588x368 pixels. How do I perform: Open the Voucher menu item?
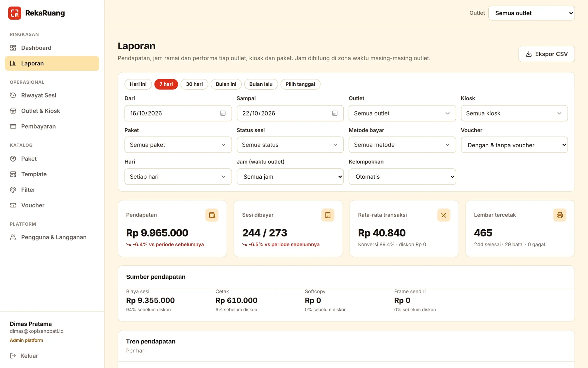tap(52, 205)
